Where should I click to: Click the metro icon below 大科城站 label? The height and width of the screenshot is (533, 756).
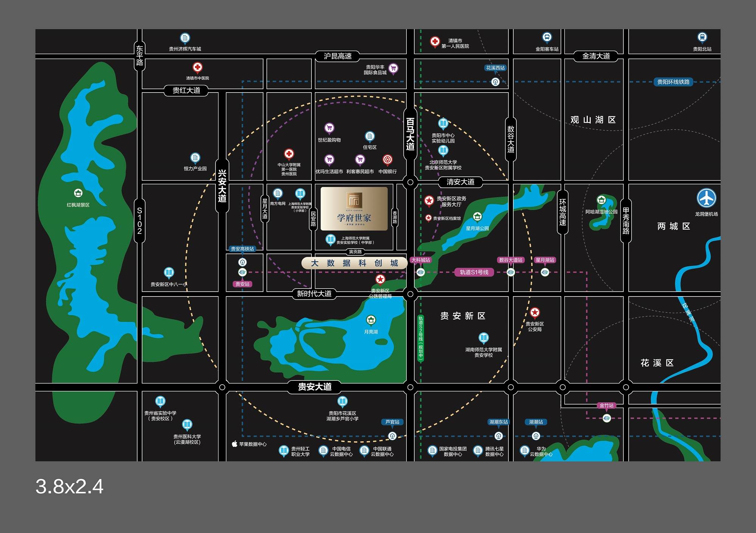420,272
